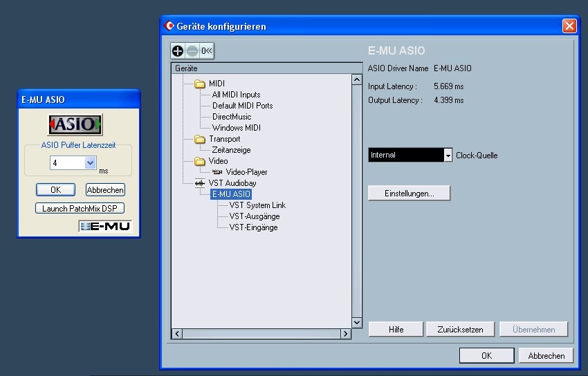This screenshot has height=376, width=588.
Task: Select Zeitanzeige under Transport
Action: click(231, 150)
